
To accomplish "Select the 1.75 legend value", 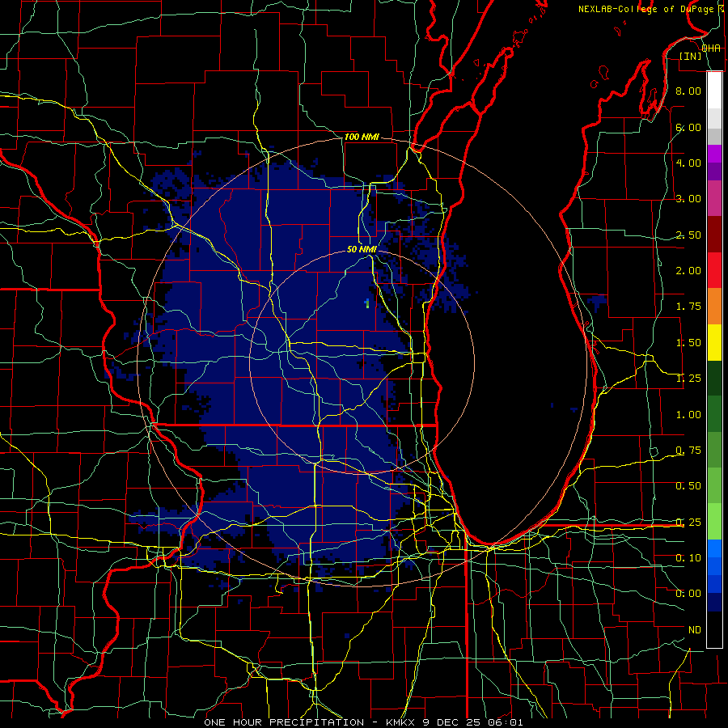I will point(688,307).
